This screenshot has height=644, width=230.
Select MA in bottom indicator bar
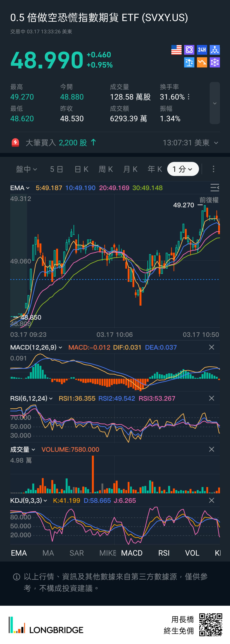pos(48,553)
